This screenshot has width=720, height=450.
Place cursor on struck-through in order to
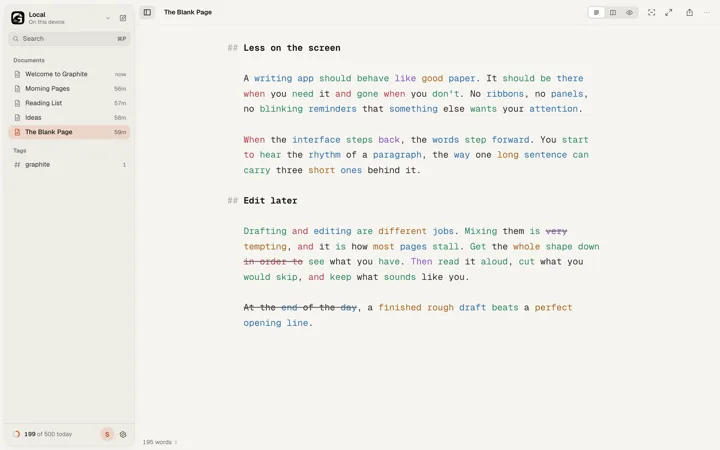(x=273, y=262)
